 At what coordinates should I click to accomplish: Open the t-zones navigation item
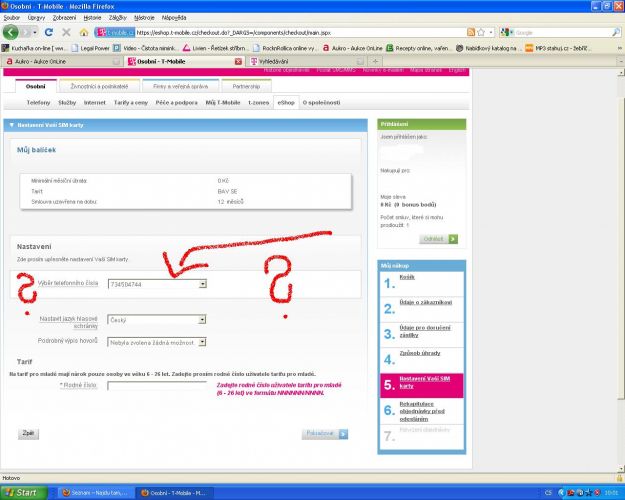coord(259,103)
